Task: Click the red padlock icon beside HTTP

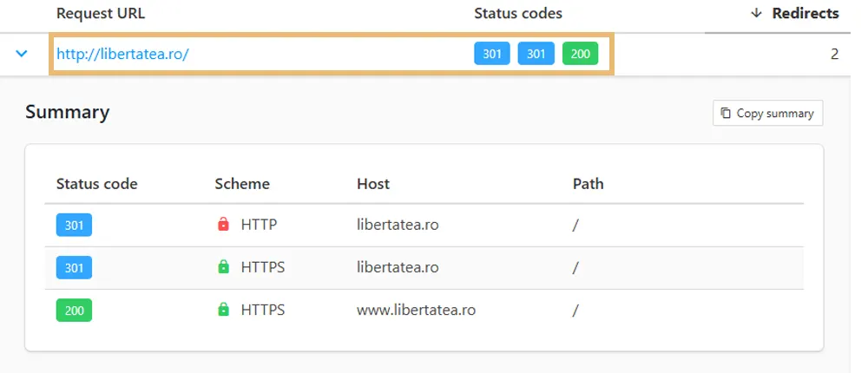Action: click(x=223, y=226)
